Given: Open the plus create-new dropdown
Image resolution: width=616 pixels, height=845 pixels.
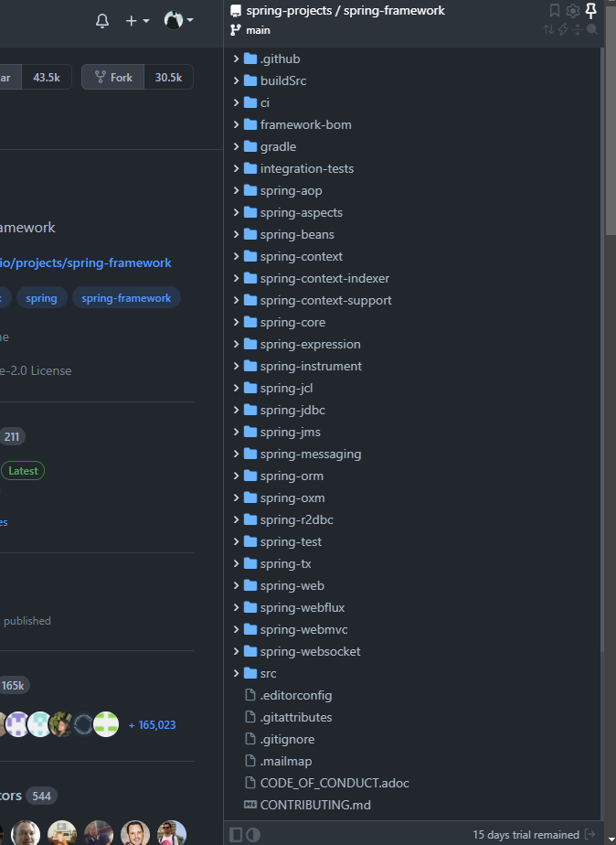Looking at the screenshot, I should (137, 20).
